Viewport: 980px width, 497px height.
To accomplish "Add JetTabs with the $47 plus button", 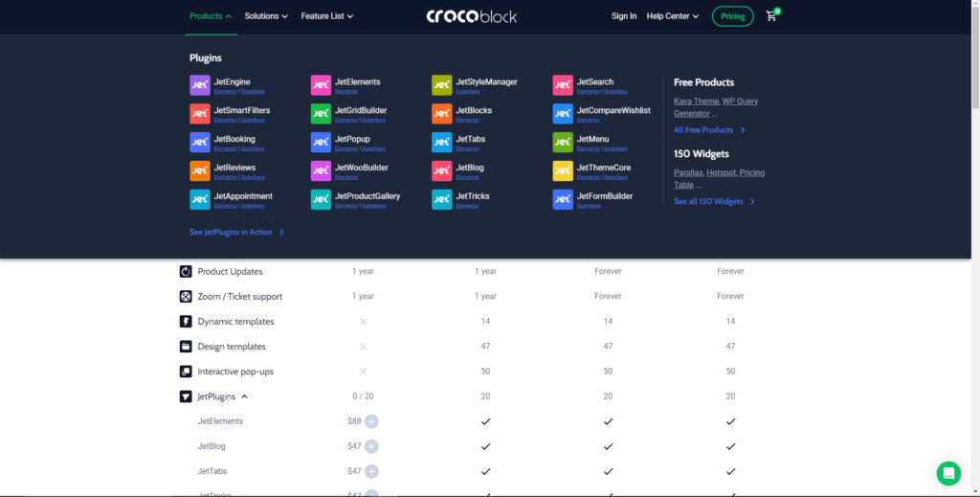I will tap(371, 471).
